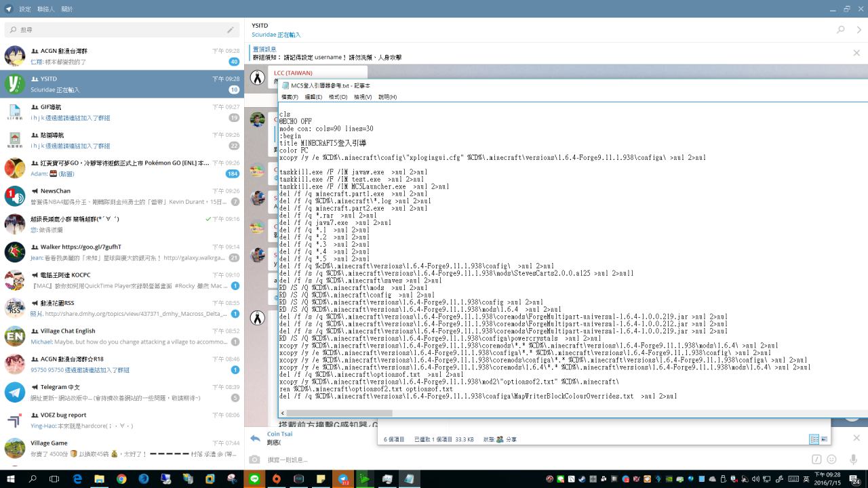This screenshot has height=488, width=868.
Task: Click the YSITD chat header title
Action: pyautogui.click(x=260, y=26)
